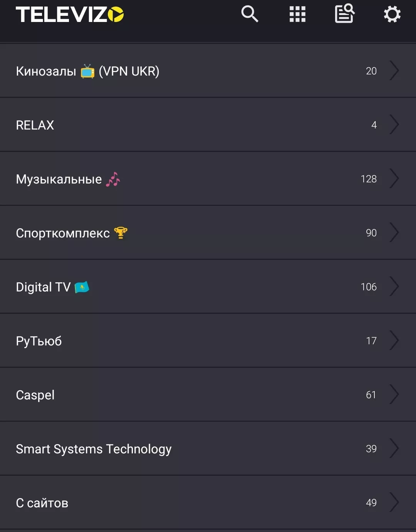Image resolution: width=416 pixels, height=532 pixels.
Task: Expand the Caspel chevron arrow
Action: (394, 394)
